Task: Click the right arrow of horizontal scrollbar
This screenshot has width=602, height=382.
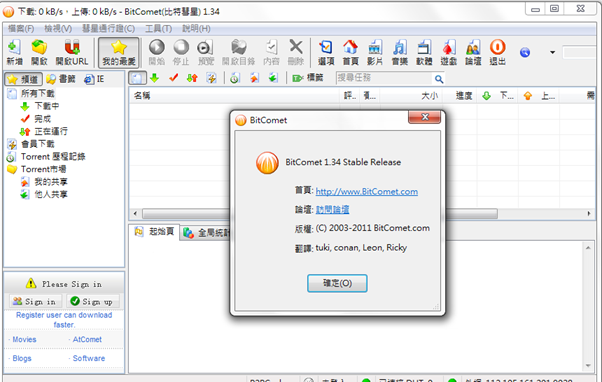Action: tap(589, 213)
